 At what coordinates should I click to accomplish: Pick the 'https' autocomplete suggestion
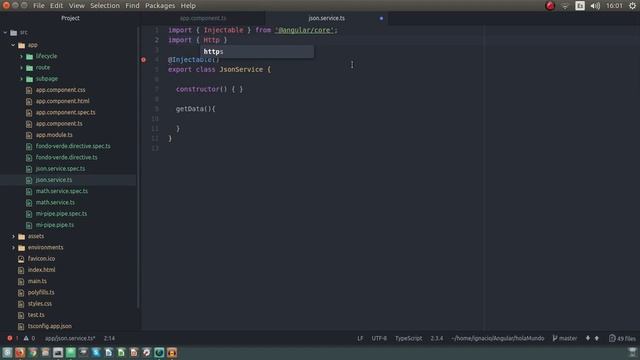pyautogui.click(x=257, y=52)
